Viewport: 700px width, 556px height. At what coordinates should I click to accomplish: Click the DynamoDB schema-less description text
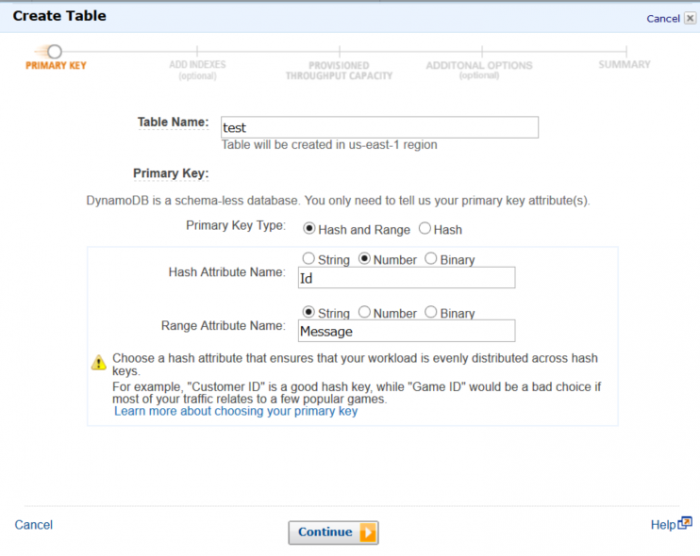point(338,201)
